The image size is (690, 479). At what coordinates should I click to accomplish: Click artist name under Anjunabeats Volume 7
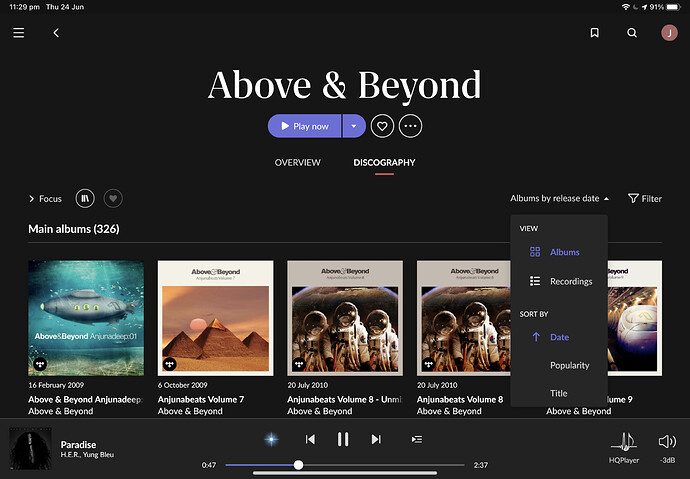(x=190, y=411)
